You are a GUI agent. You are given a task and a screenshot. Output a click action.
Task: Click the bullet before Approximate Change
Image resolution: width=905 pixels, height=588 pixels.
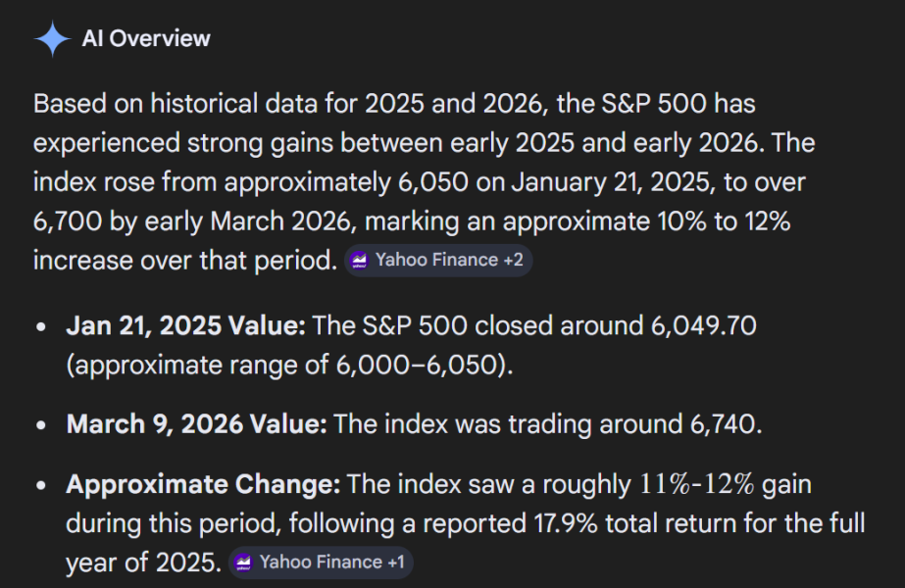pyautogui.click(x=41, y=485)
